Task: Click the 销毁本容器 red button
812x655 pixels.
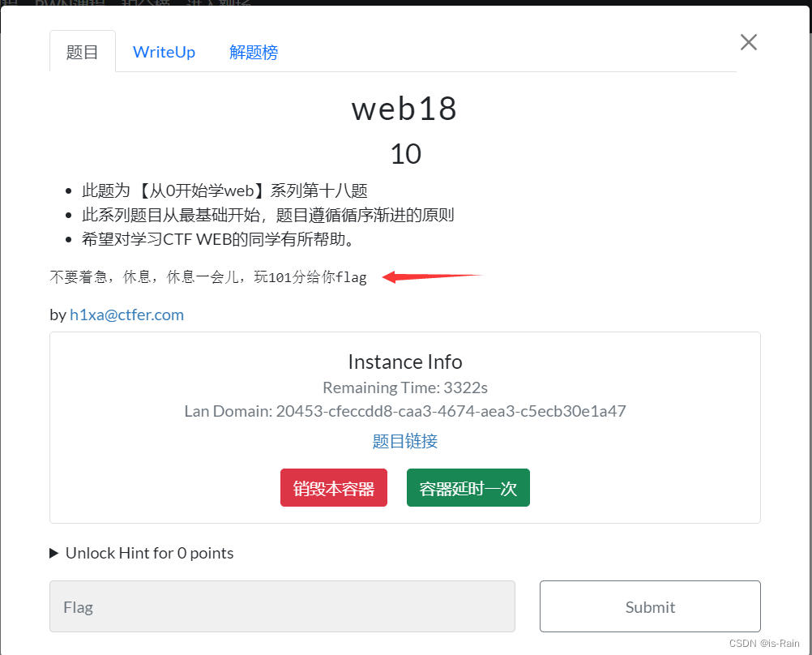Action: [x=333, y=487]
